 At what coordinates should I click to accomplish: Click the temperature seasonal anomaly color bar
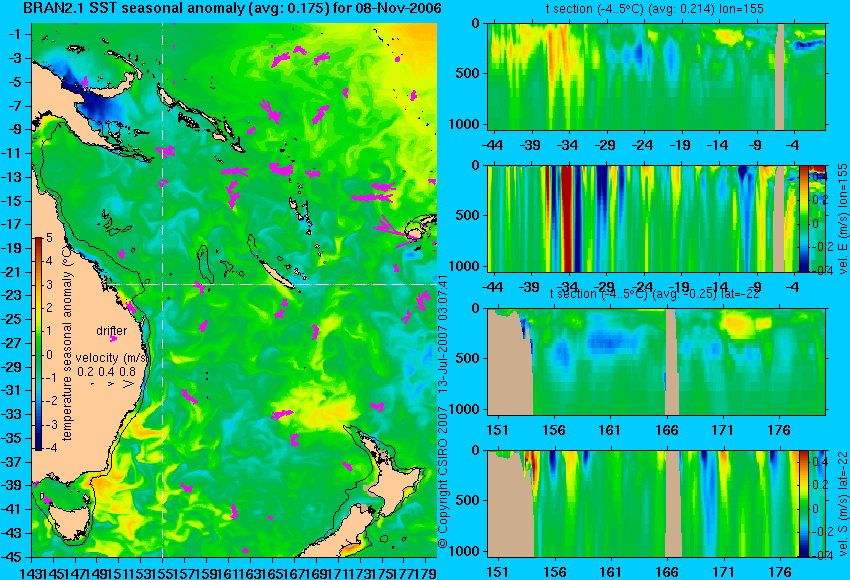[39, 344]
